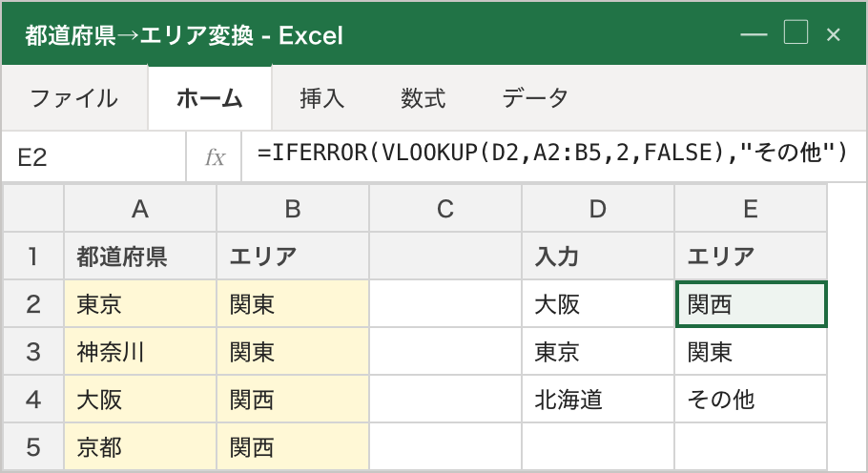This screenshot has height=473, width=868.
Task: Select column D header
Action: (598, 209)
